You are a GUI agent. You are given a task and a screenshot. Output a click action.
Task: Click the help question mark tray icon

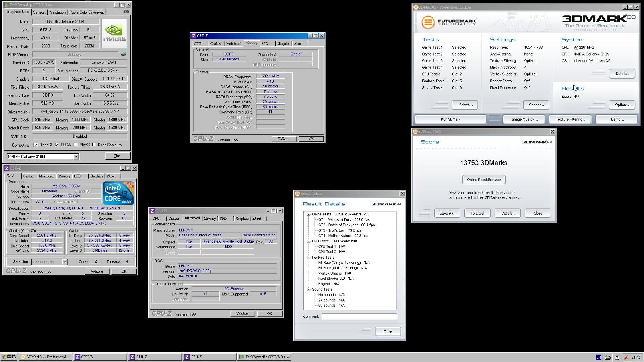click(617, 357)
